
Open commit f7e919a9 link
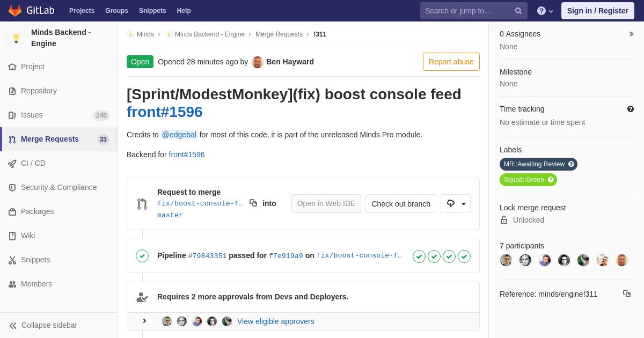click(286, 256)
